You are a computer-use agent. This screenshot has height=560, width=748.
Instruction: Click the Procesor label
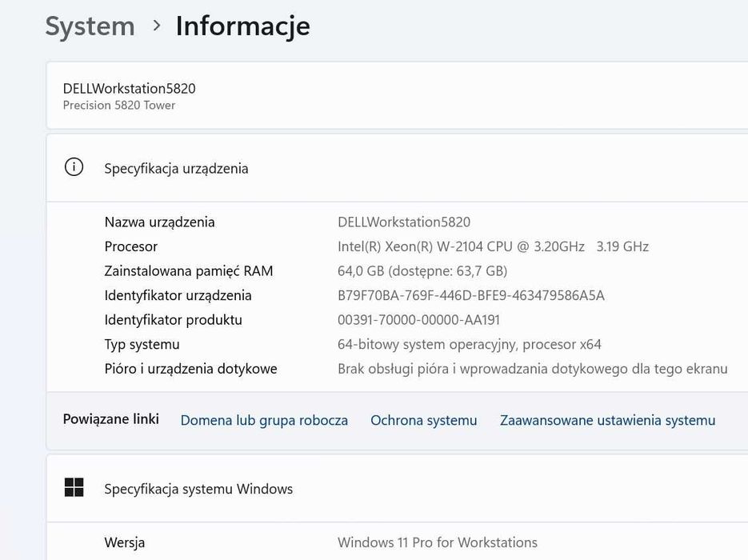pos(130,246)
